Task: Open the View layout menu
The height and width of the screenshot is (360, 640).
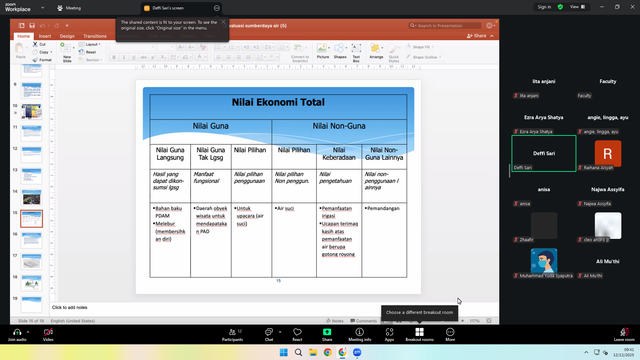Action: tap(578, 7)
